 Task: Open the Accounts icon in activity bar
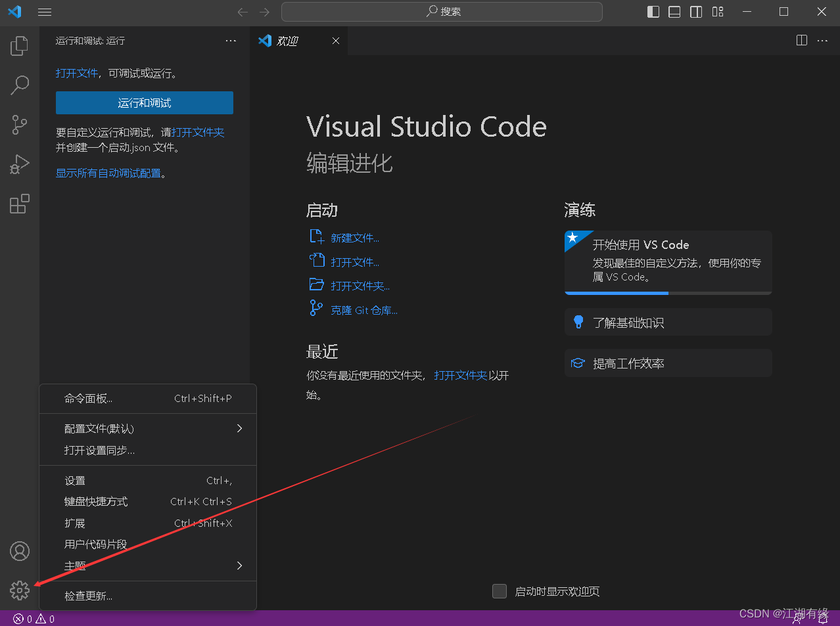(20, 551)
